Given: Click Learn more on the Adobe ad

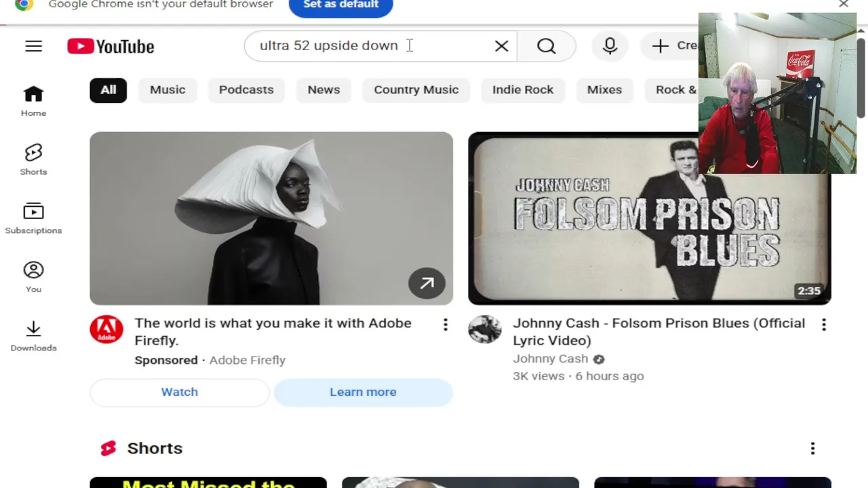Looking at the screenshot, I should (363, 392).
